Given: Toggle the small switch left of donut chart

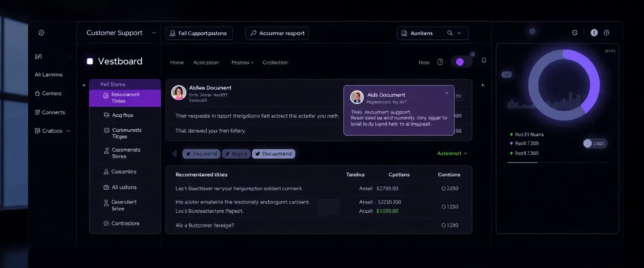Looking at the screenshot, I should tap(506, 75).
